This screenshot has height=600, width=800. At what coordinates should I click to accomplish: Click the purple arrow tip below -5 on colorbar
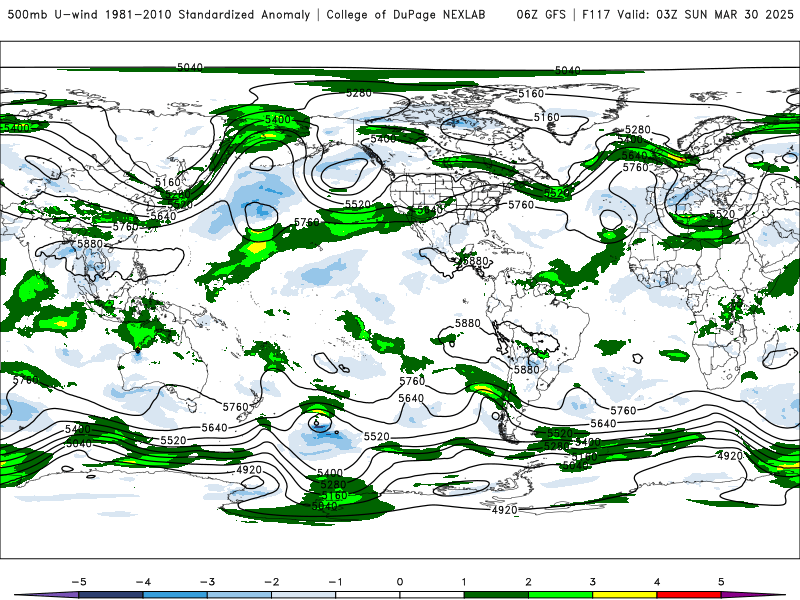click(x=47, y=595)
